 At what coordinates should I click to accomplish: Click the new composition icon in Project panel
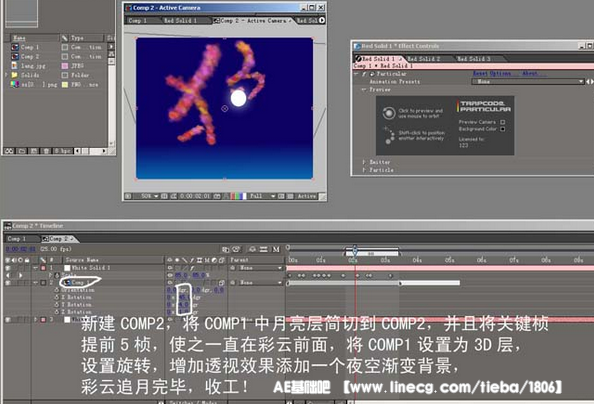click(34, 151)
